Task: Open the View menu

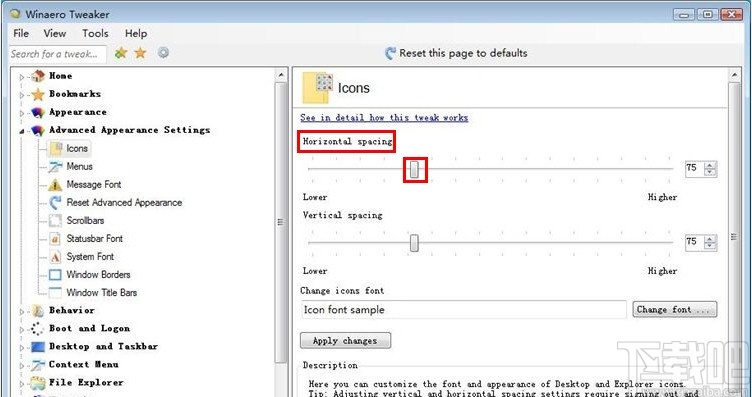Action: coord(55,34)
